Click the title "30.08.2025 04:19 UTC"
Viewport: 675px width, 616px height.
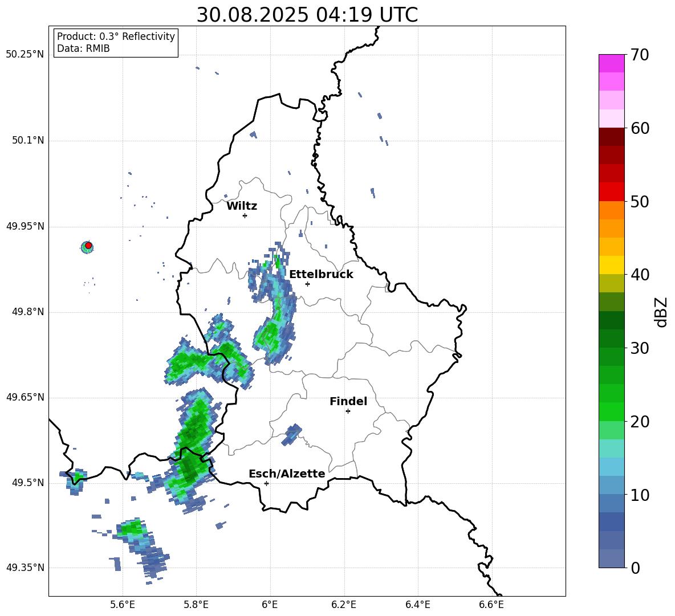(307, 15)
